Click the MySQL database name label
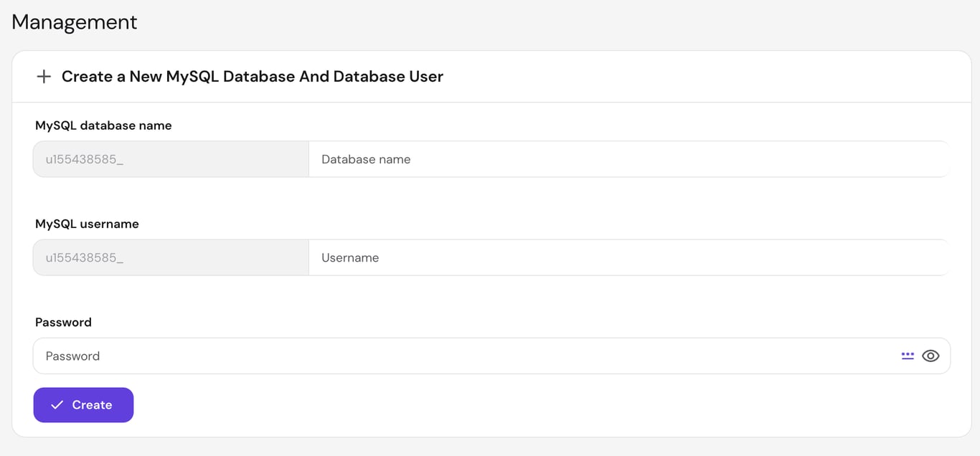980x456 pixels. coord(103,125)
